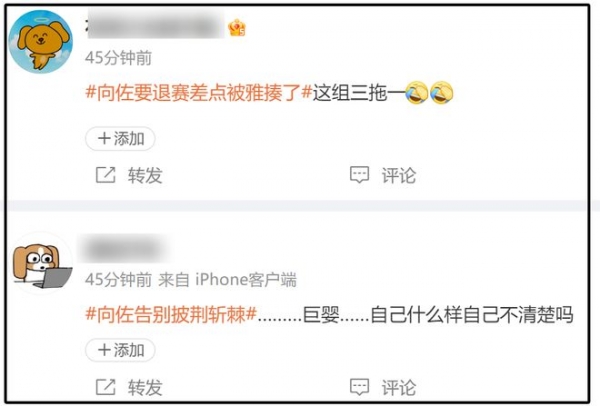
Task: Open the blurred username of second poster
Action: (123, 248)
